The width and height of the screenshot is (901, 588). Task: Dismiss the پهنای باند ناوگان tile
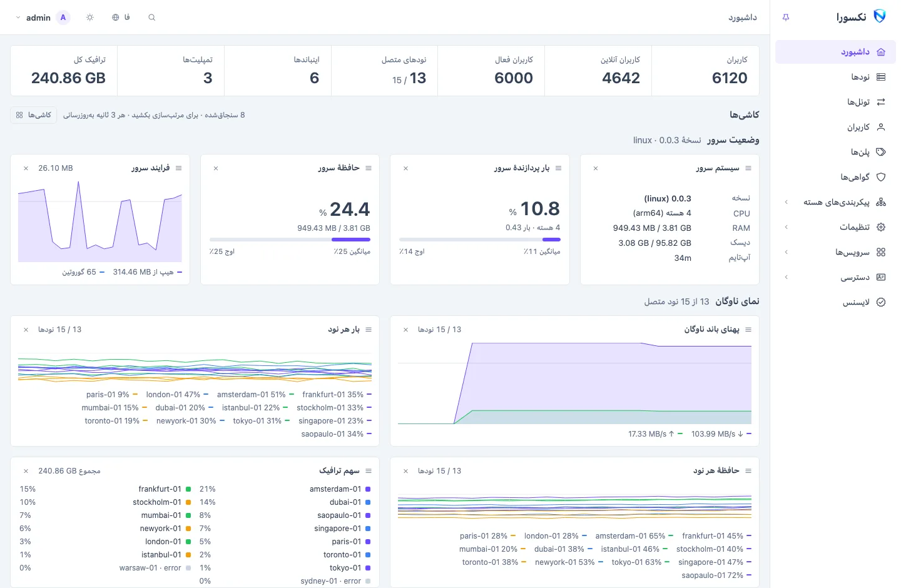click(x=406, y=330)
